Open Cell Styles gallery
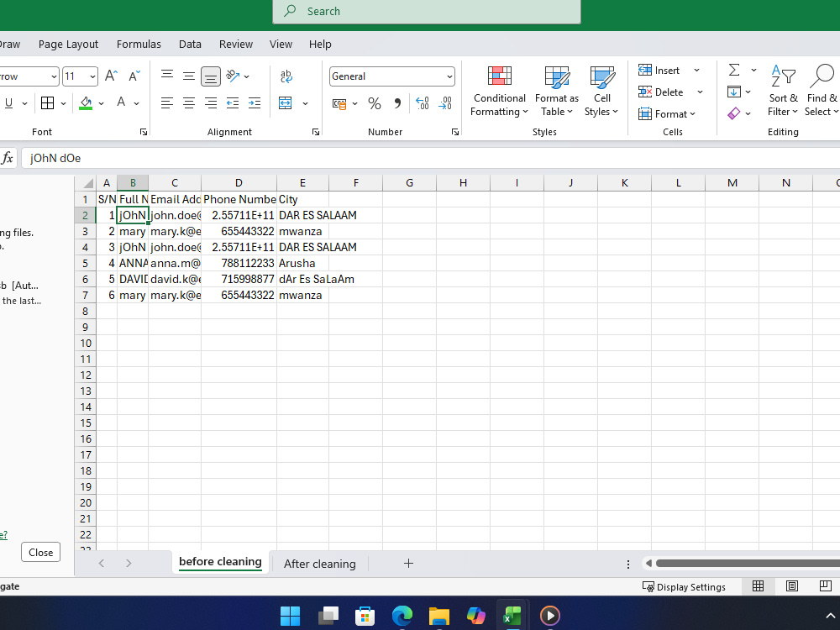 601,91
